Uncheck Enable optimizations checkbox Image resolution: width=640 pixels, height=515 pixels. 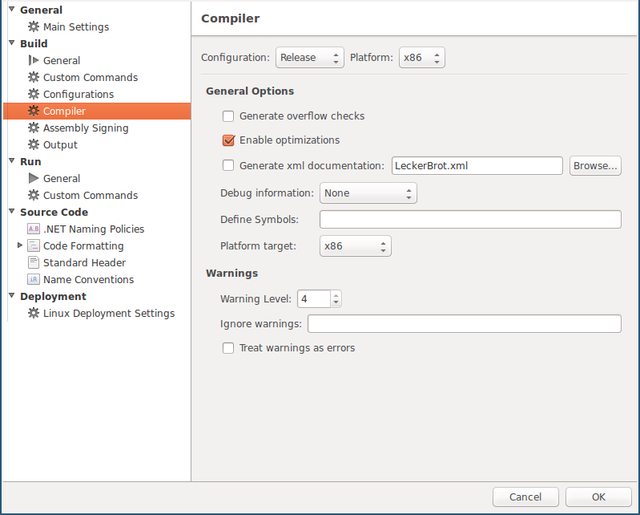[228, 140]
